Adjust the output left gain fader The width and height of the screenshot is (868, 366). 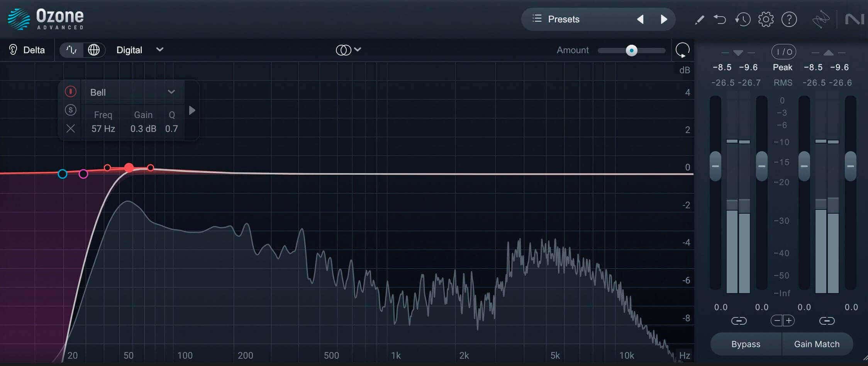[x=804, y=166]
